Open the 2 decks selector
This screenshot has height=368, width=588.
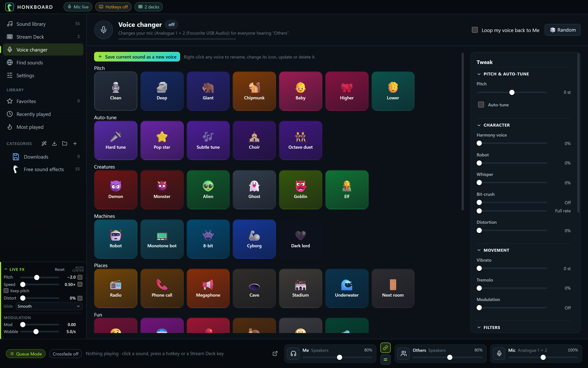(x=149, y=7)
